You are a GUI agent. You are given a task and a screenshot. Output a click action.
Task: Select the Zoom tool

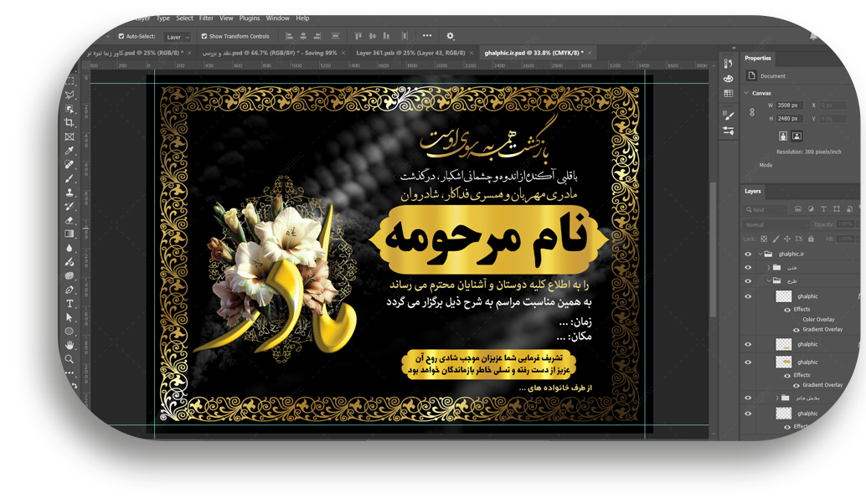pyautogui.click(x=70, y=359)
